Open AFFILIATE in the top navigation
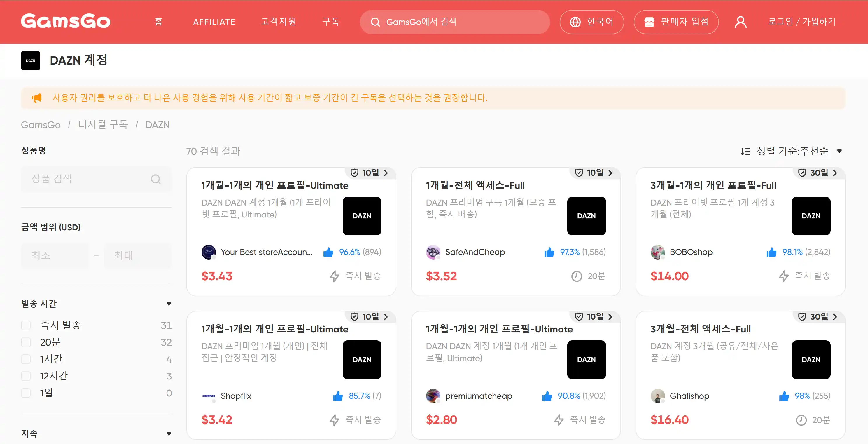 (x=214, y=22)
